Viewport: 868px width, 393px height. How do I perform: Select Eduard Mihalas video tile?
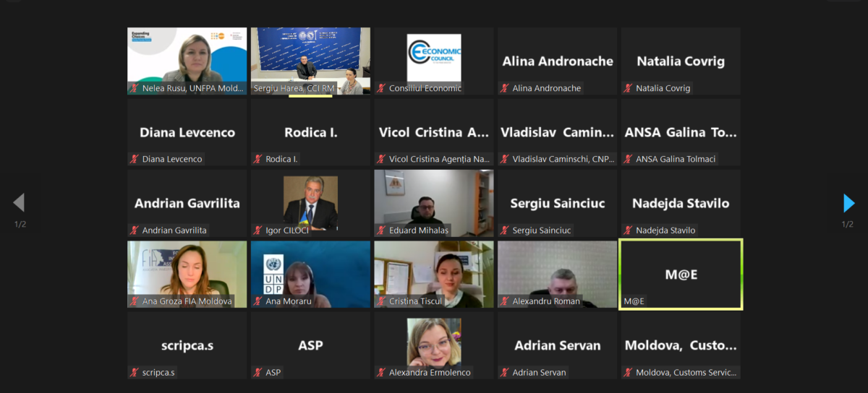pos(434,204)
